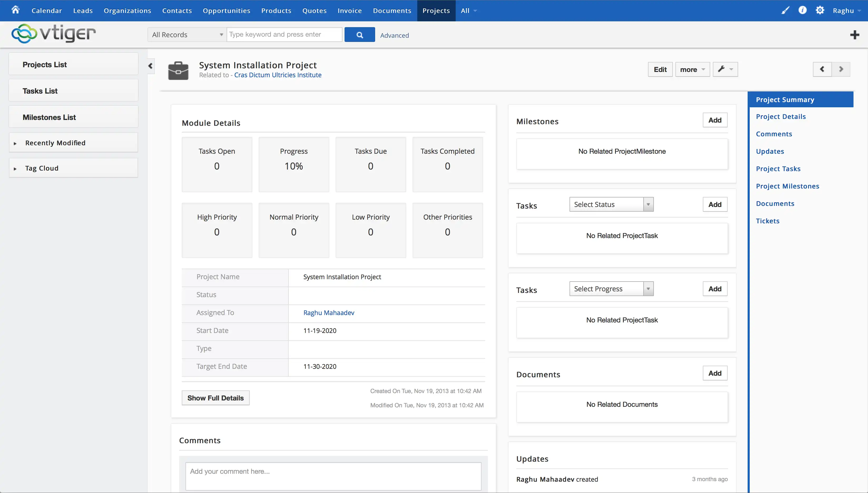The image size is (868, 493).
Task: Click Add documents button
Action: click(x=715, y=373)
